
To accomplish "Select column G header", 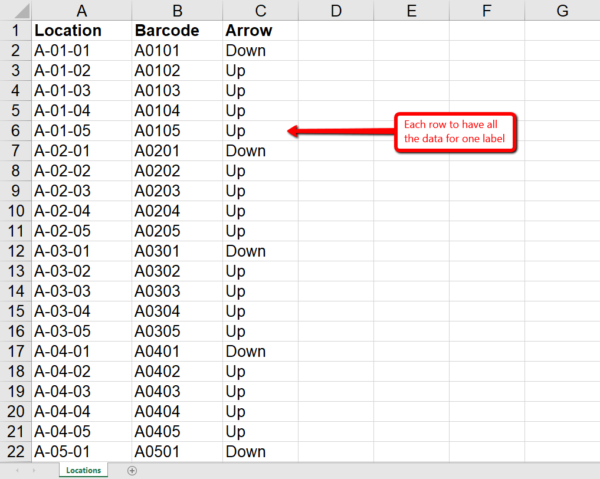I will (x=562, y=10).
